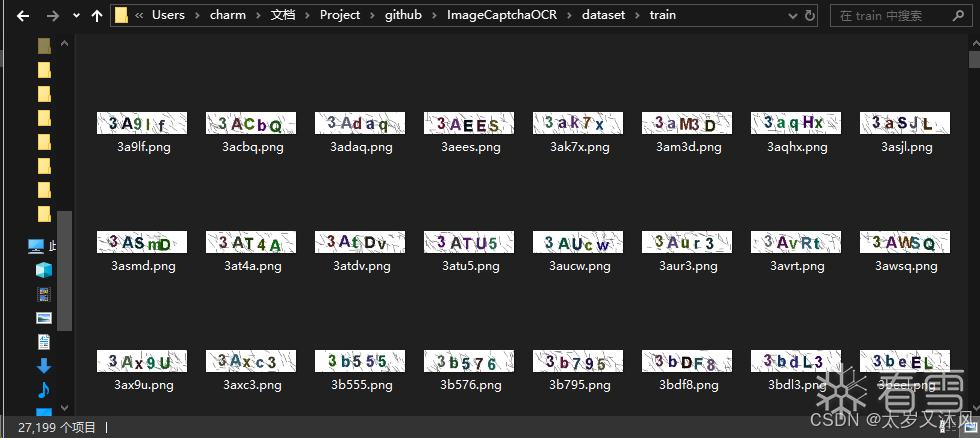Expand the chevron after ImageCaptchaOCR
The width and height of the screenshot is (980, 438).
coord(569,16)
